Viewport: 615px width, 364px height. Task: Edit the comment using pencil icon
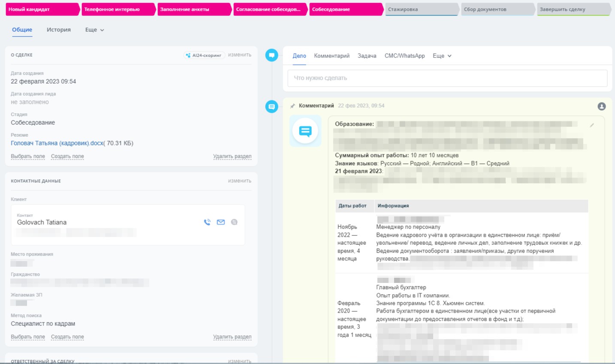(x=592, y=125)
